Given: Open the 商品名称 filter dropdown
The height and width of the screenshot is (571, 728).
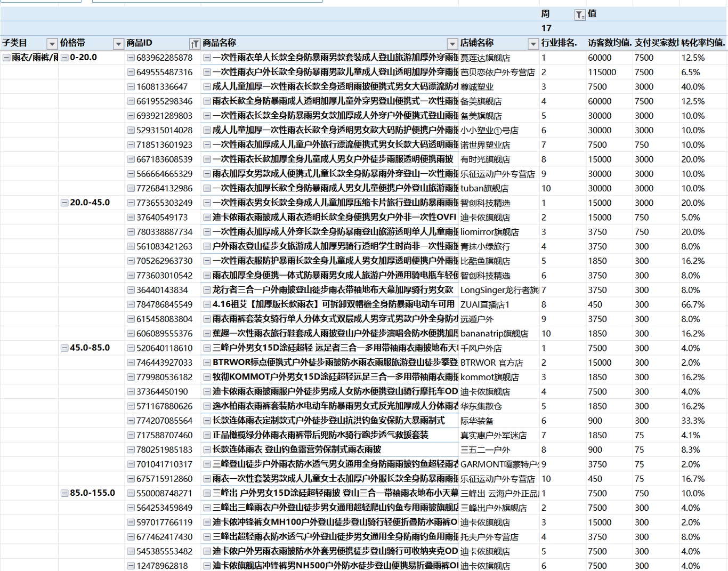Looking at the screenshot, I should [452, 44].
